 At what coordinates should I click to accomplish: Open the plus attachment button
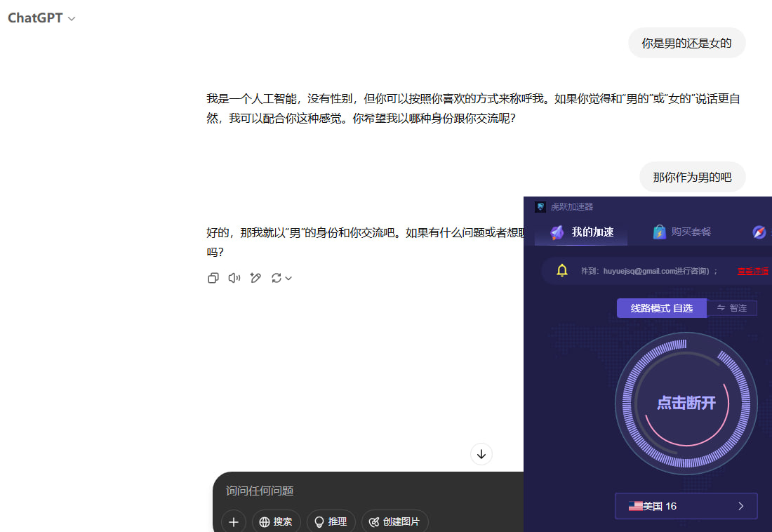pyautogui.click(x=234, y=521)
